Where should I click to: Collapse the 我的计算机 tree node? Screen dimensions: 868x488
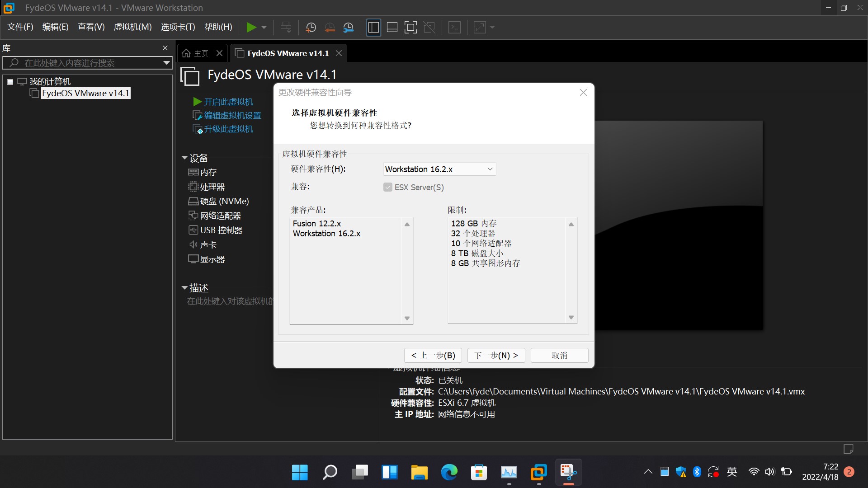click(10, 82)
